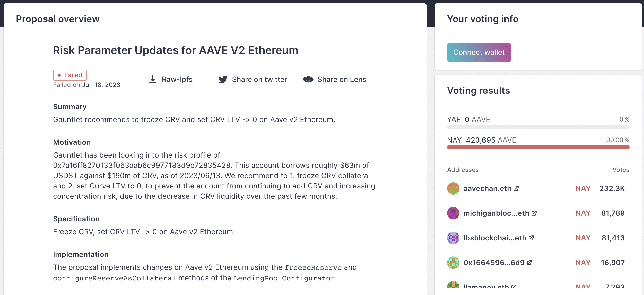Viewport: 644px width, 295px height.
Task: Click the lbsblockchai...eth avatar icon
Action: point(453,238)
